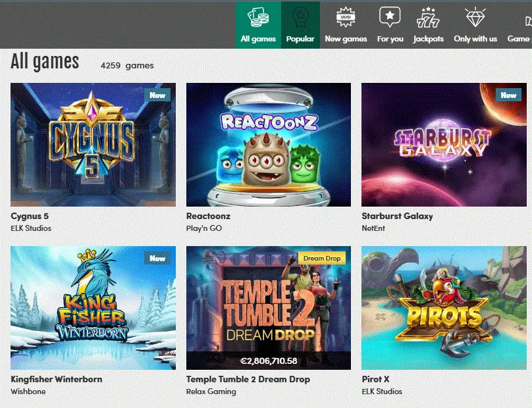Click the All games page heading
Viewport: 532px width, 408px height.
tap(45, 62)
